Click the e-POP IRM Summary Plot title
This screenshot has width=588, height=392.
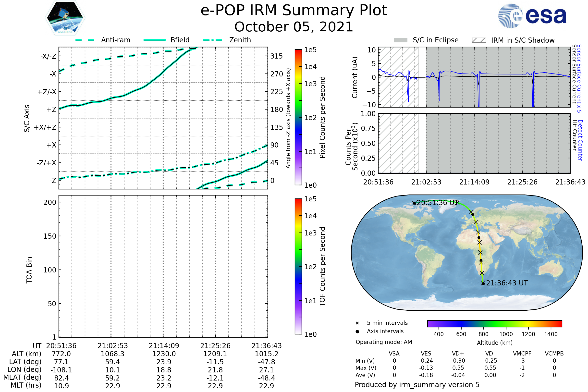pyautogui.click(x=294, y=11)
